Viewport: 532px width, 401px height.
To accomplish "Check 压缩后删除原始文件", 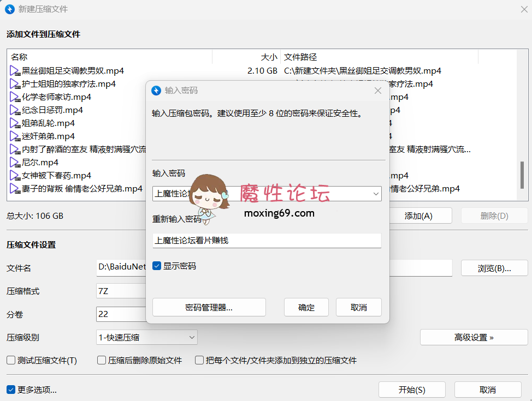I will 101,360.
